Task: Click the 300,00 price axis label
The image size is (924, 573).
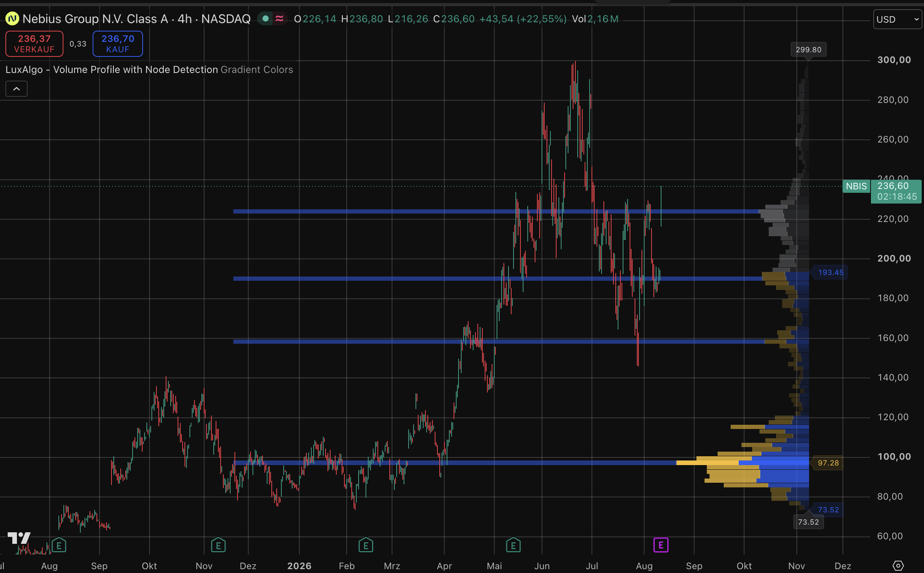Action: (x=894, y=60)
